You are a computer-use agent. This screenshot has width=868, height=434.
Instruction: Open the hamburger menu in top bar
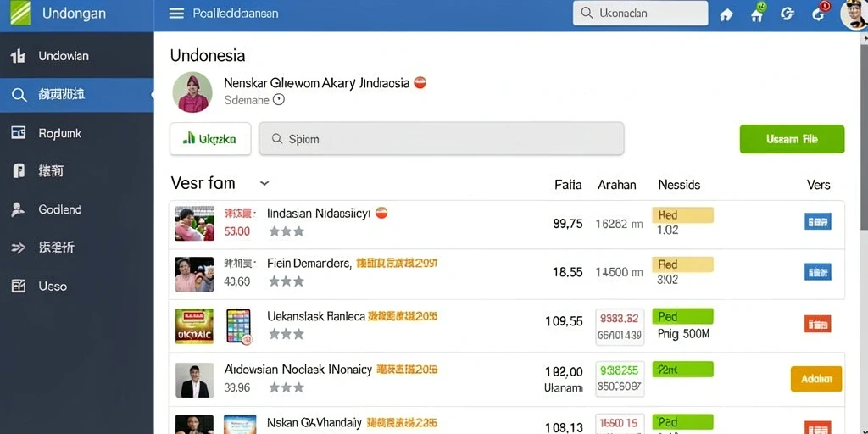[x=176, y=14]
